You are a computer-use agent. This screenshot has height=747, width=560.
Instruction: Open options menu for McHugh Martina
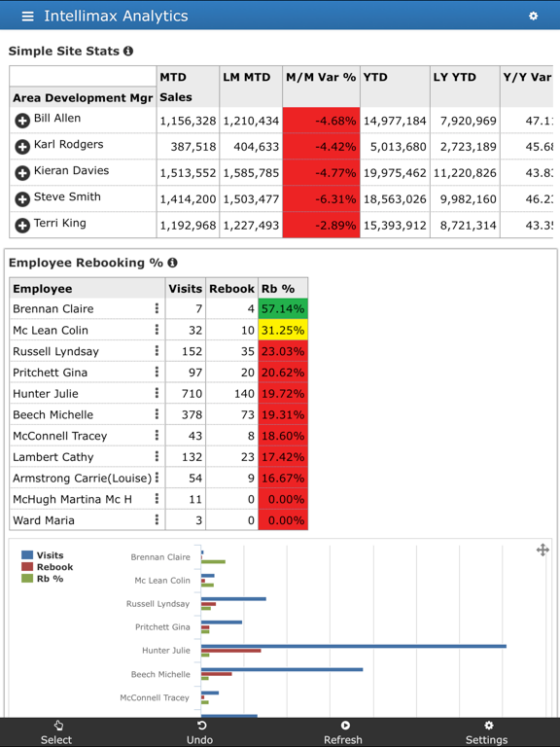point(157,499)
